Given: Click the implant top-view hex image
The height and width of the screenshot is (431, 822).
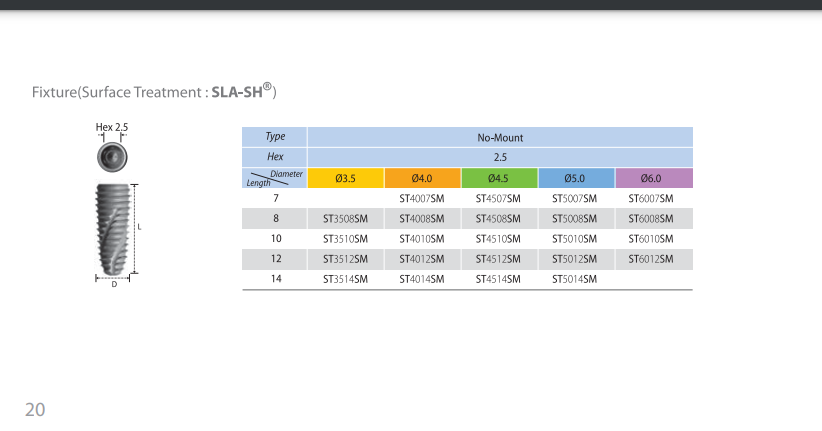Looking at the screenshot, I should [x=112, y=157].
